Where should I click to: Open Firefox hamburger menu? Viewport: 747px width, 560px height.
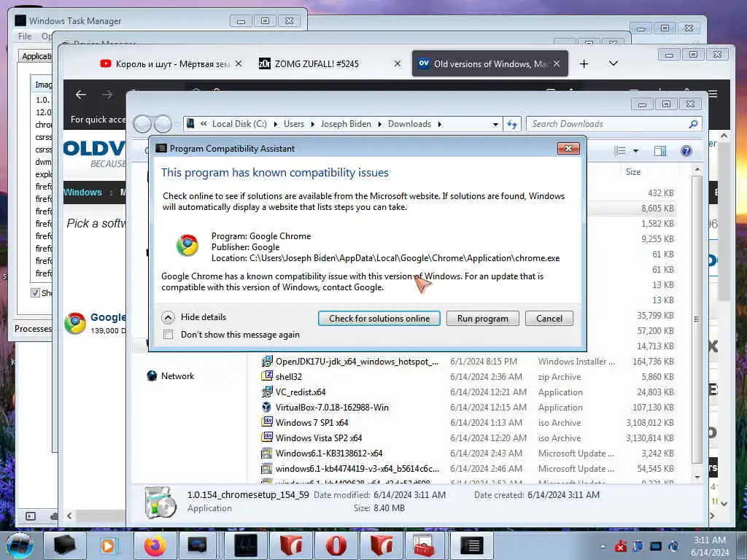tap(713, 94)
